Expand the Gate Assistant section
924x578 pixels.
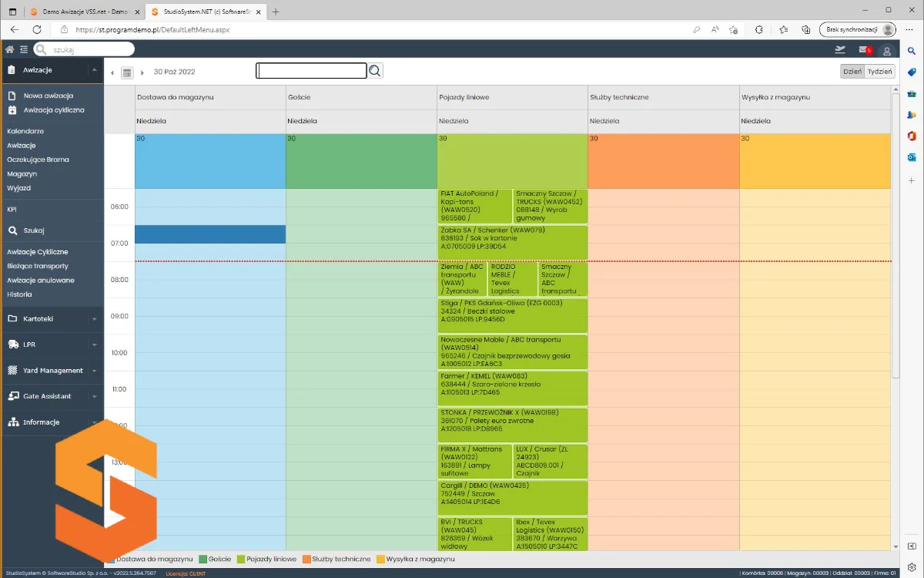52,396
